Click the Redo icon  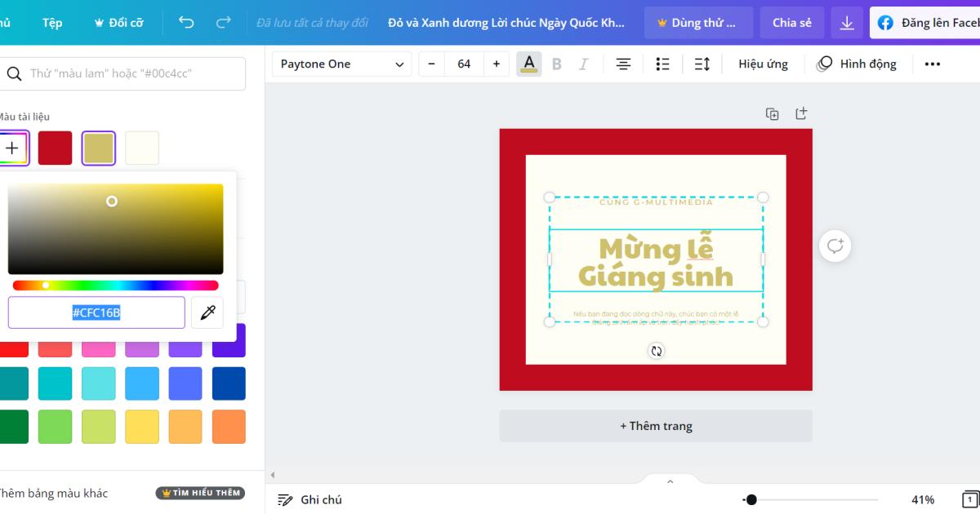point(223,22)
